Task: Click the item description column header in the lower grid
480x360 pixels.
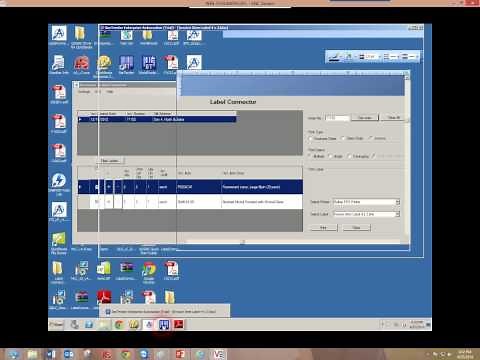Action: (262, 173)
